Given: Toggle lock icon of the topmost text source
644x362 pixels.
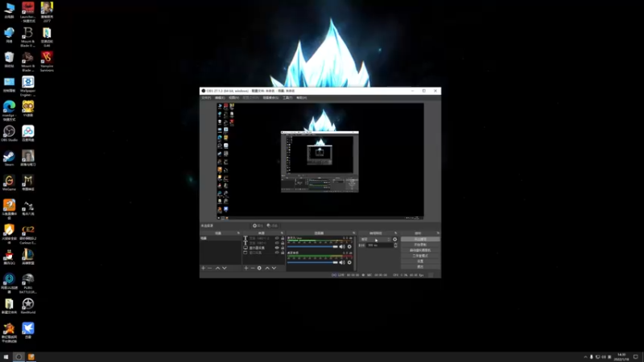Looking at the screenshot, I should click(283, 238).
